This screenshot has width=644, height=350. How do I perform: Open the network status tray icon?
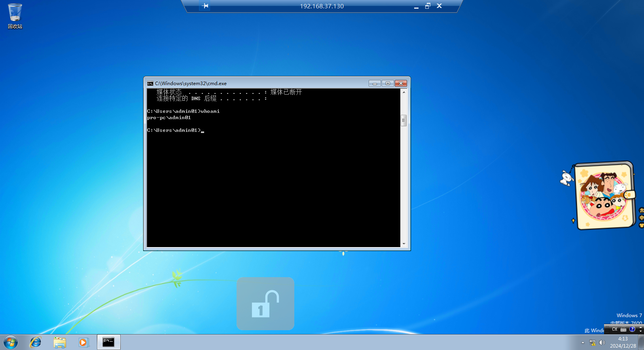tap(593, 342)
